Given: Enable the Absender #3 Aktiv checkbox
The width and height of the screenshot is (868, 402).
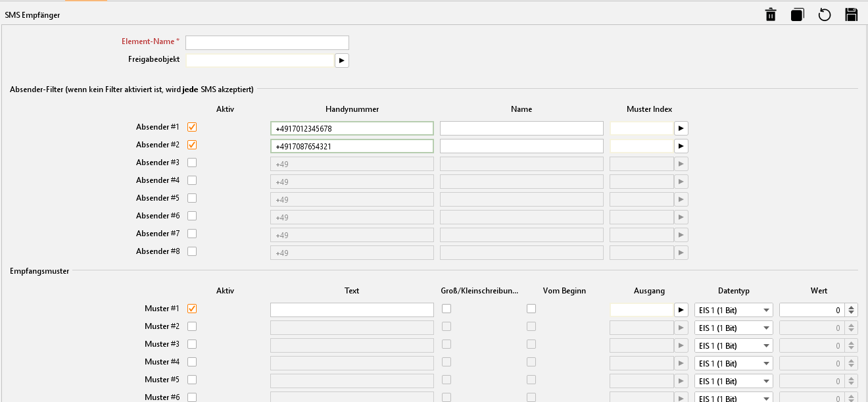Looking at the screenshot, I should [x=192, y=163].
